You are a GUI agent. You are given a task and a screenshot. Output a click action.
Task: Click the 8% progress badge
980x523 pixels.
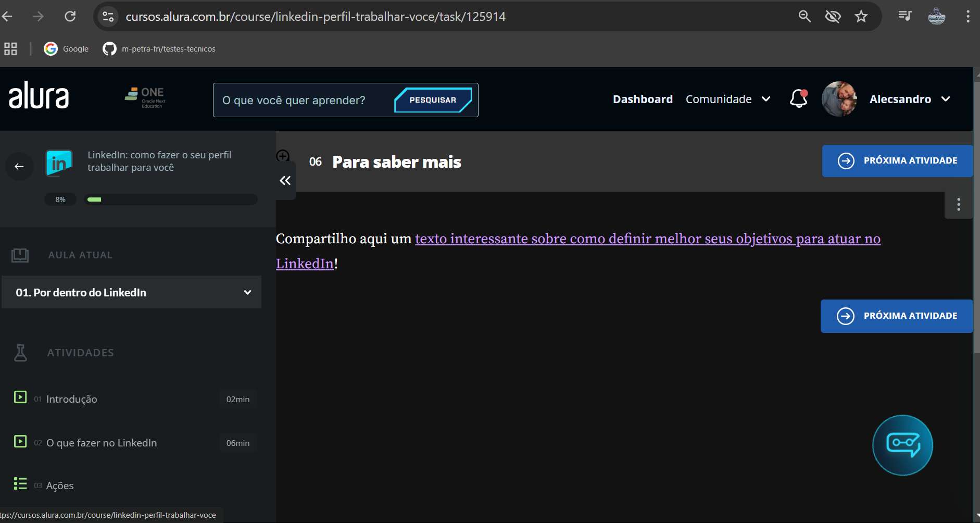[x=60, y=200]
